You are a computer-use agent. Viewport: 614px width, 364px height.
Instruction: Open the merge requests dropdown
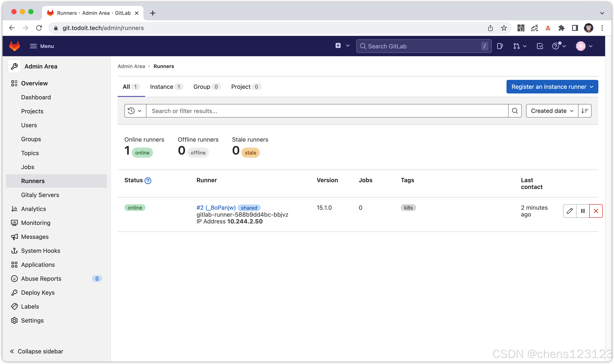519,46
